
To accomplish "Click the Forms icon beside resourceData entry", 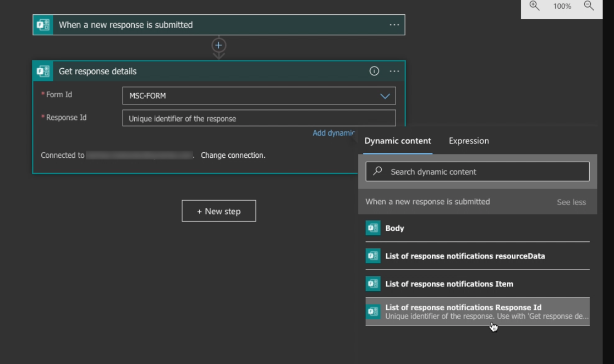I will [x=372, y=256].
